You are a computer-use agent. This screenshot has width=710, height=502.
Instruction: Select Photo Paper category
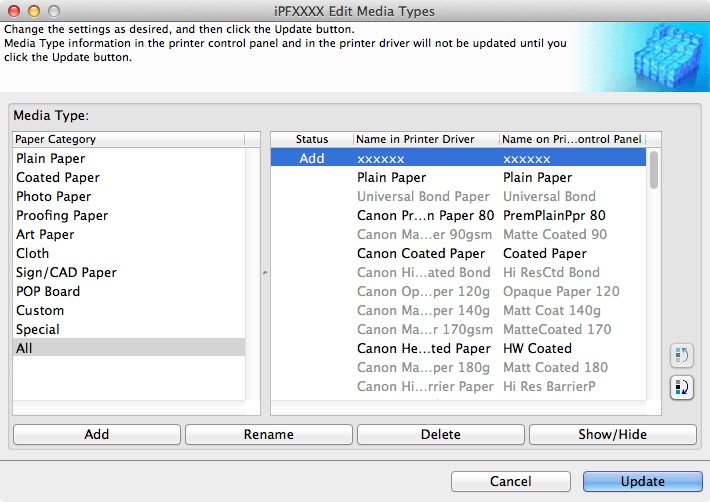point(129,196)
